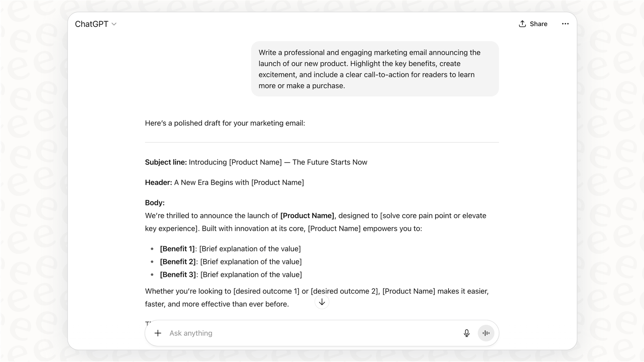Open the three-dot more options menu
The image size is (644, 362).
(x=565, y=24)
